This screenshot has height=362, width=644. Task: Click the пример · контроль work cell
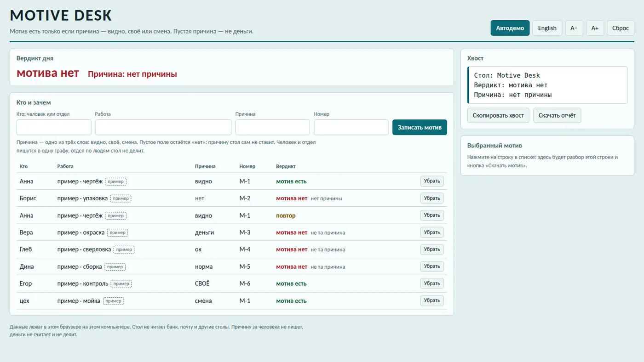coord(83,283)
